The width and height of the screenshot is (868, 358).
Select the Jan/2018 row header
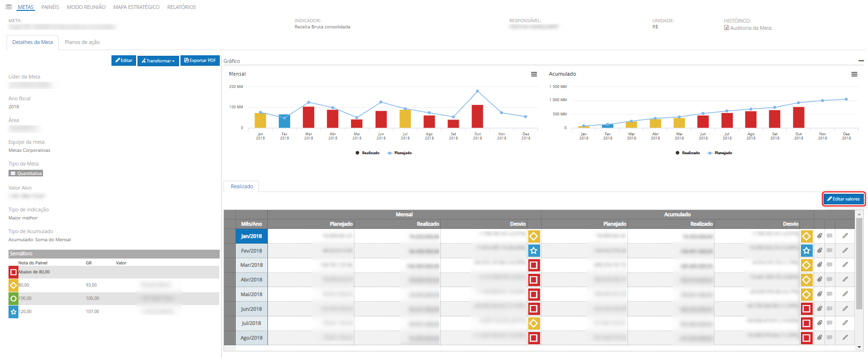coord(251,236)
